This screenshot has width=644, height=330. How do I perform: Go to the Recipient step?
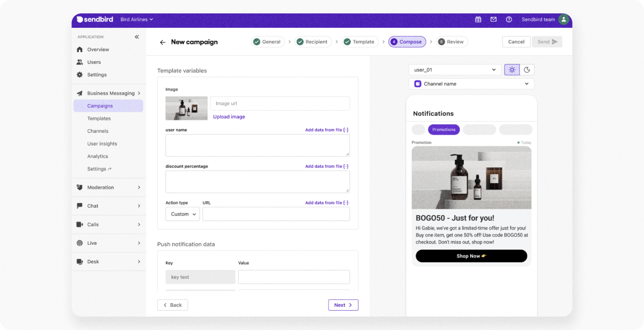313,42
